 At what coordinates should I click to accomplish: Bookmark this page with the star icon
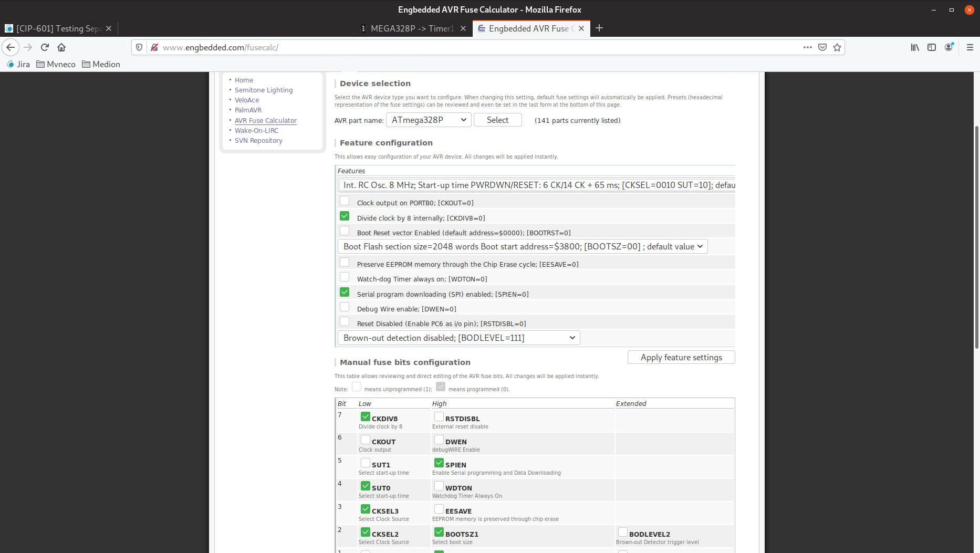837,47
